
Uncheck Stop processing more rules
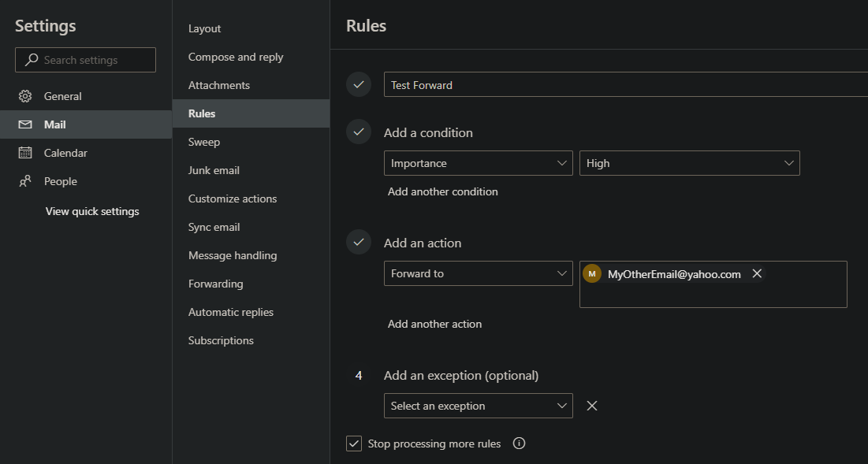click(354, 444)
